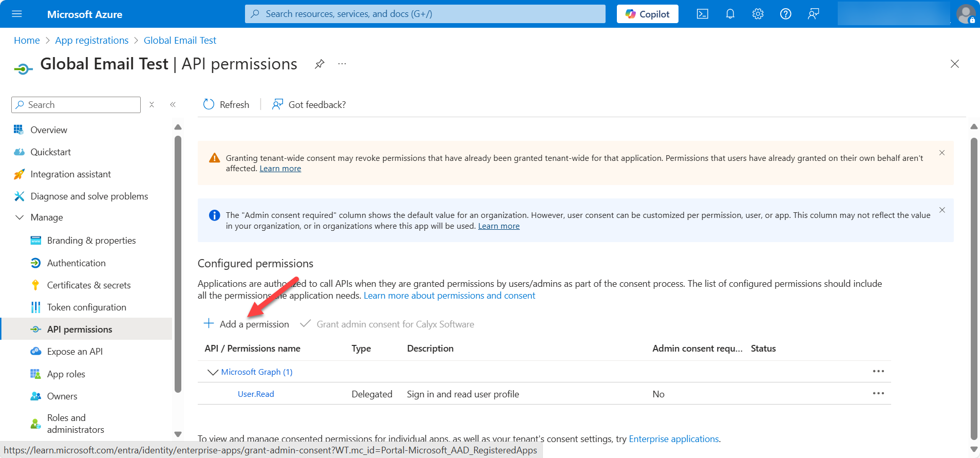Collapse the Manage section in sidebar
Image resolution: width=980 pixels, height=458 pixels.
tap(20, 217)
